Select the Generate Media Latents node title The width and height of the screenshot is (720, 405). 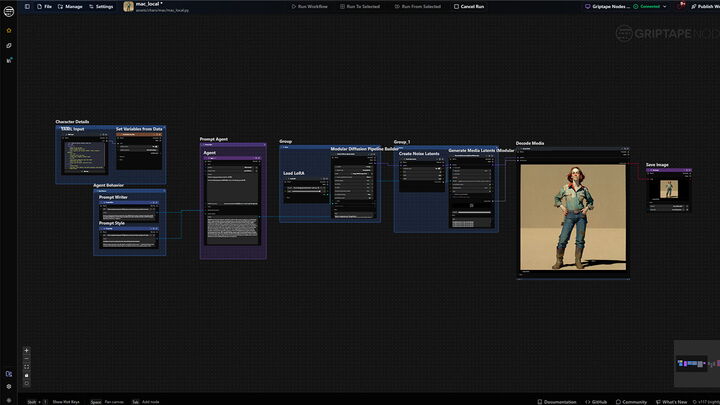(x=481, y=150)
